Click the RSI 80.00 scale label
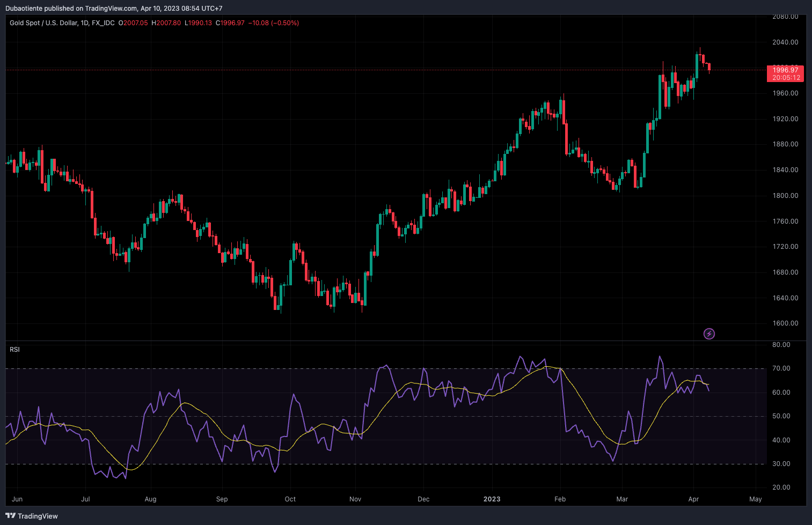812x525 pixels. click(x=781, y=345)
